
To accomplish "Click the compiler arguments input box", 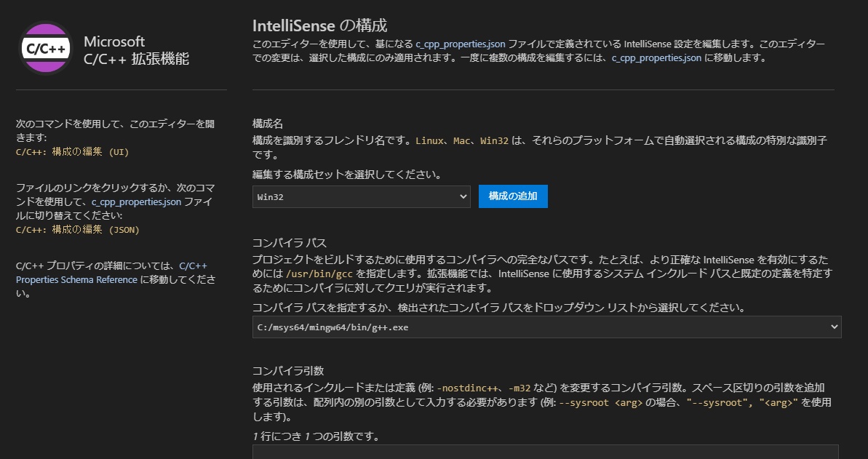I will 546,455.
